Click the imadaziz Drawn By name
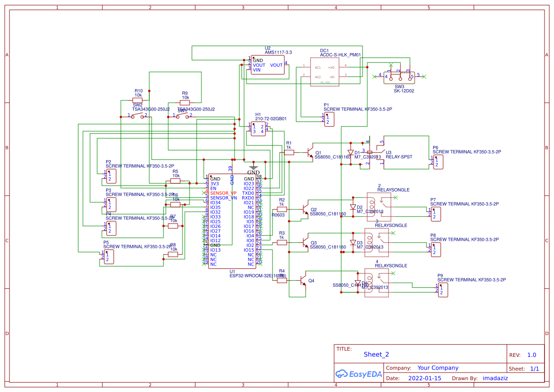This screenshot has height=392, width=554. coord(495,378)
